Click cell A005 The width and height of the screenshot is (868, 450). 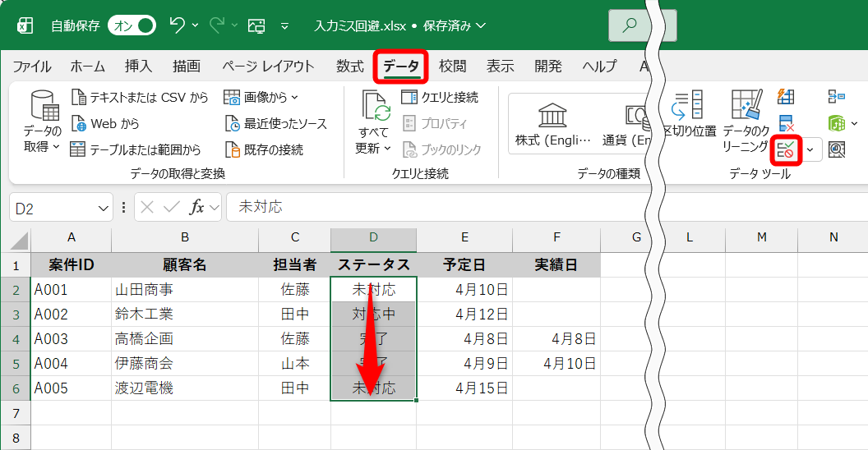[71, 388]
